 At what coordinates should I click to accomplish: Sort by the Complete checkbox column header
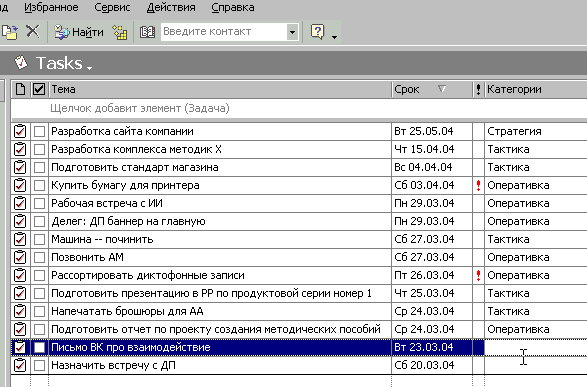tap(39, 89)
